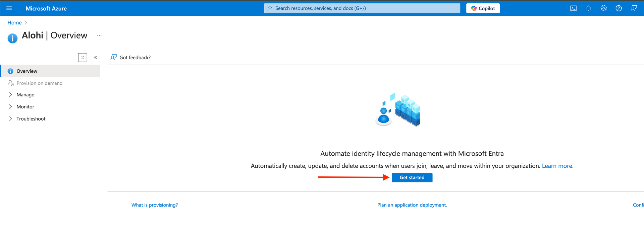Open What is provisioning? link
This screenshot has width=644, height=239.
[155, 205]
